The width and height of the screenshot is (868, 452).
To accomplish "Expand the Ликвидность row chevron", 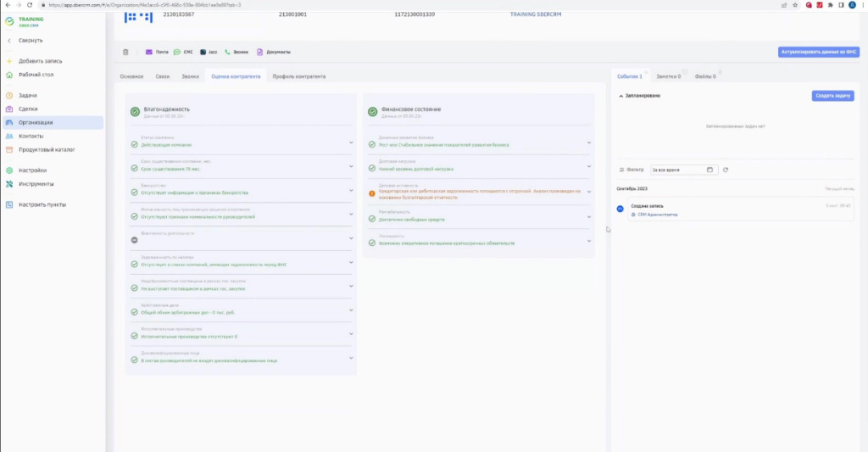I will click(589, 241).
